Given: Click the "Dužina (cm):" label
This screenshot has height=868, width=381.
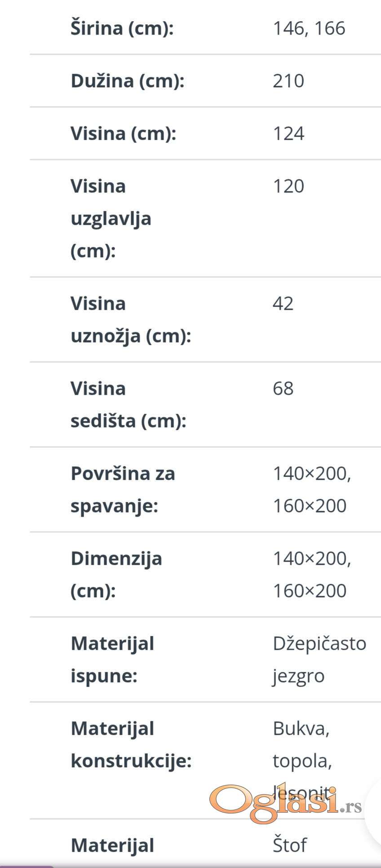Looking at the screenshot, I should (x=128, y=81).
